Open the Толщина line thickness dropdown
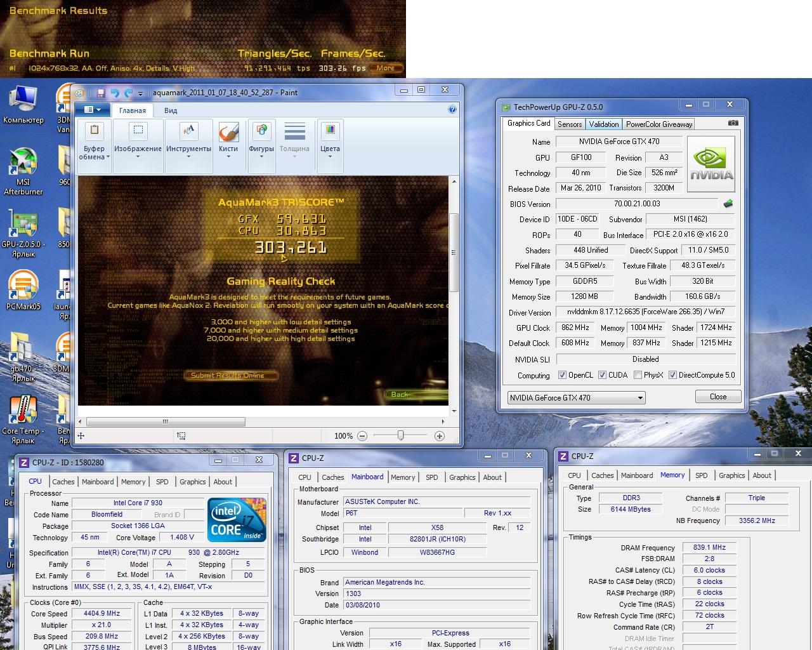The width and height of the screenshot is (812, 650). [x=294, y=146]
